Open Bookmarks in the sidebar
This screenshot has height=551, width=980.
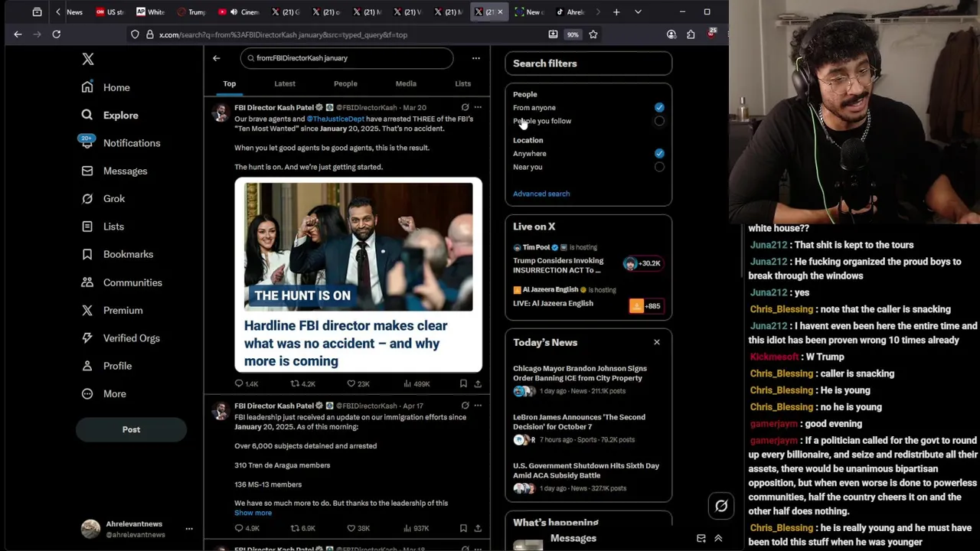[117, 254]
